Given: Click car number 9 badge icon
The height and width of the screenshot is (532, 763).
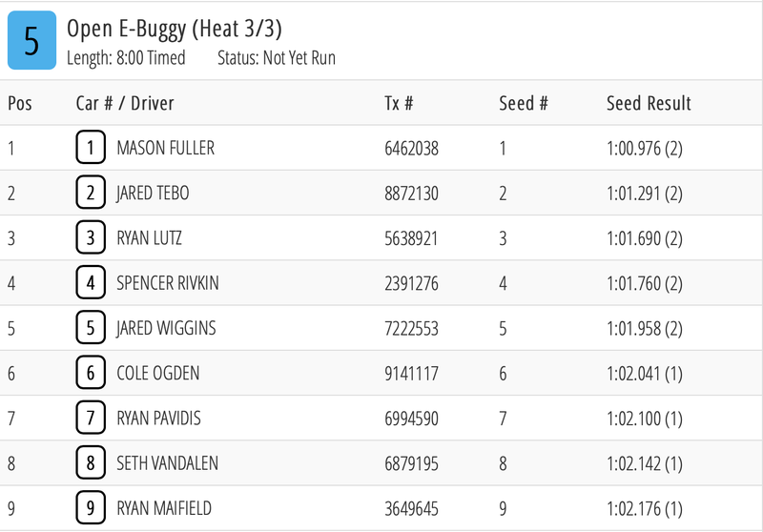Looking at the screenshot, I should [x=91, y=508].
